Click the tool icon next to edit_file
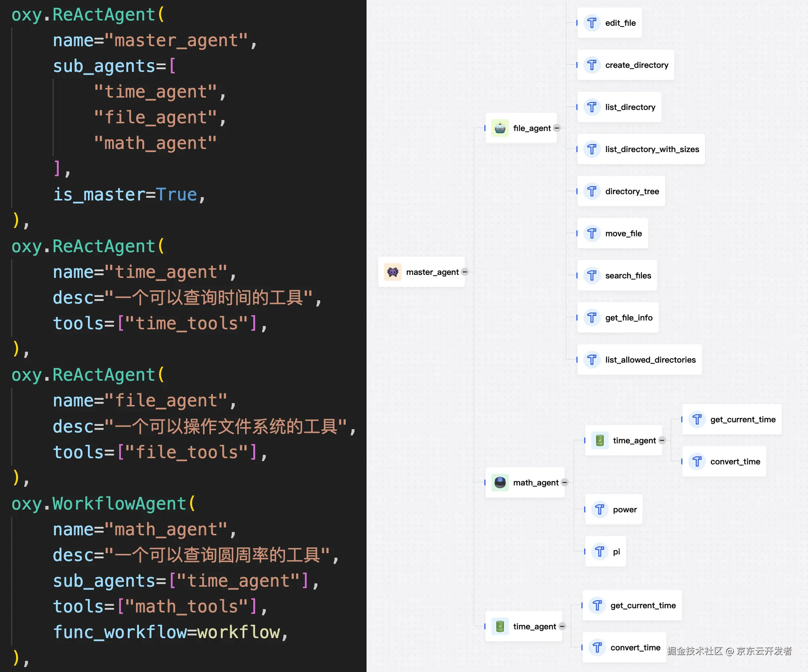The width and height of the screenshot is (808, 672). 592,23
